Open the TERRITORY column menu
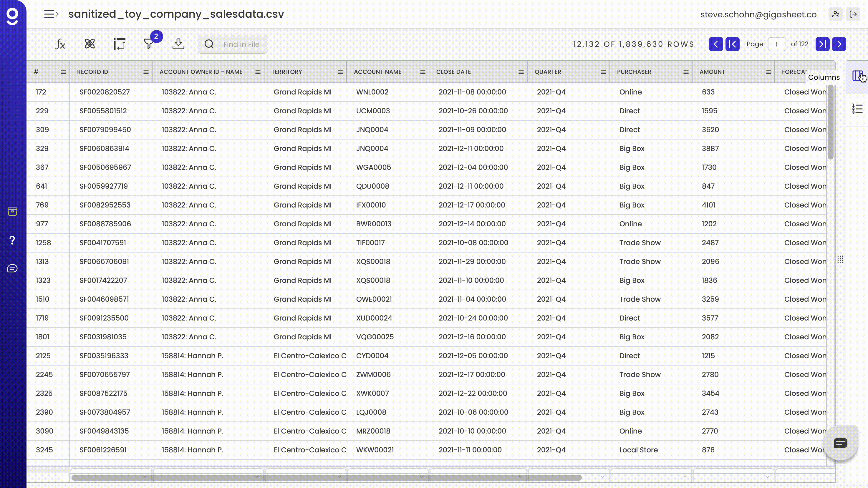This screenshot has height=488, width=868. pos(340,72)
